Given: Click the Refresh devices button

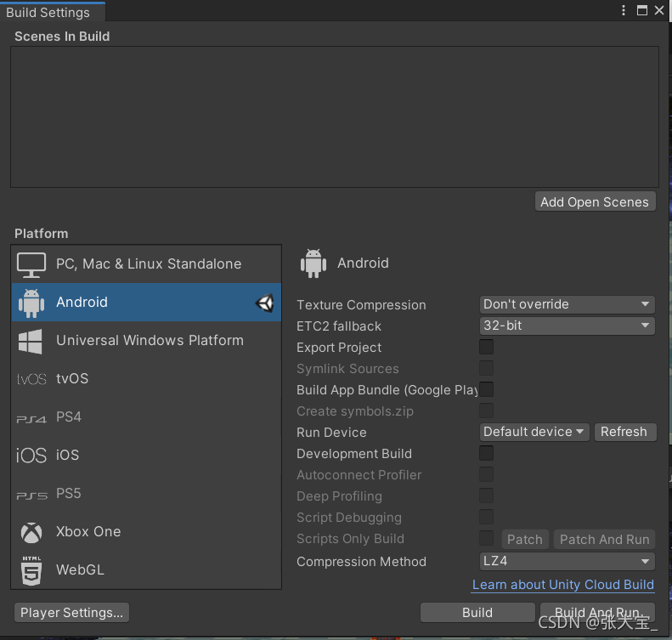Looking at the screenshot, I should coord(624,432).
